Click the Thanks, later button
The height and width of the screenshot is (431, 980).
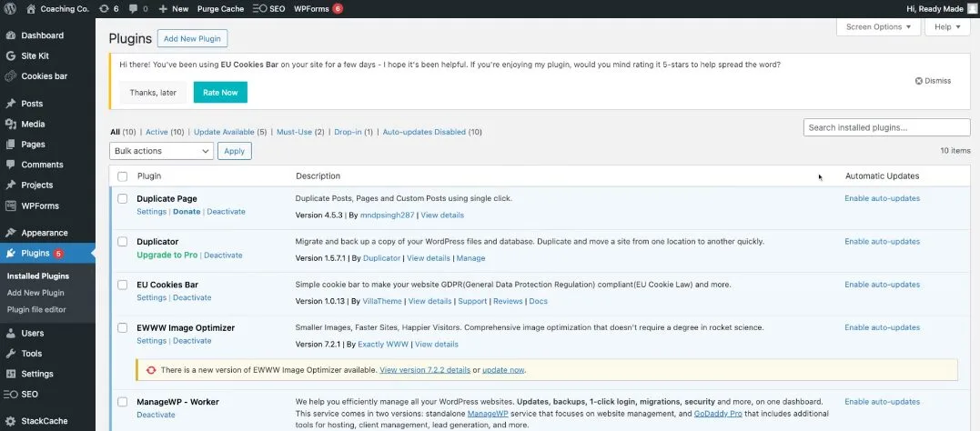(x=153, y=93)
